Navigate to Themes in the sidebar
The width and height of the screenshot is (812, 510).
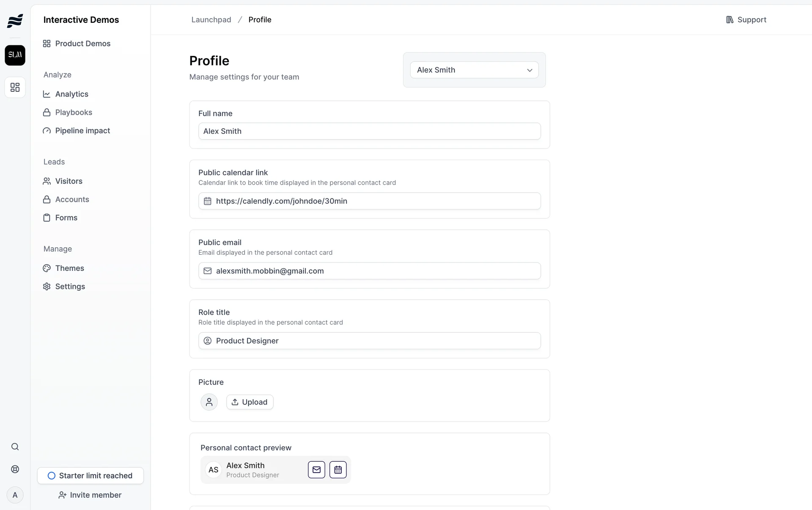tap(69, 268)
